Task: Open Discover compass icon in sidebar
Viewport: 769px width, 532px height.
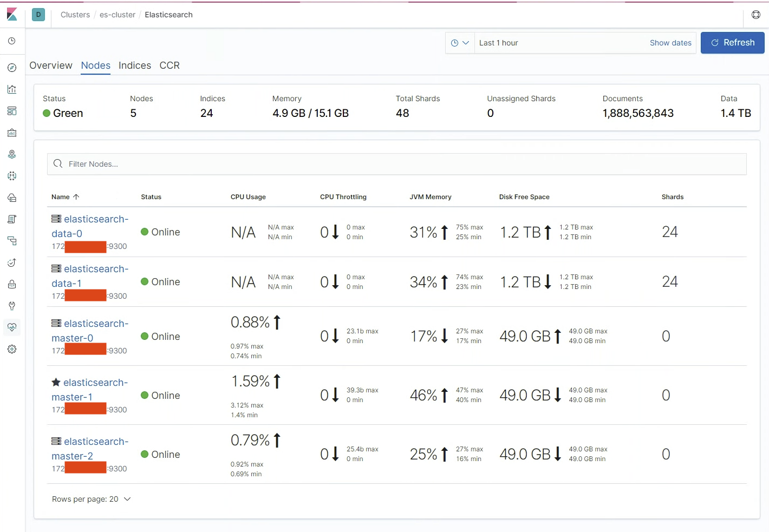Action: click(x=12, y=68)
